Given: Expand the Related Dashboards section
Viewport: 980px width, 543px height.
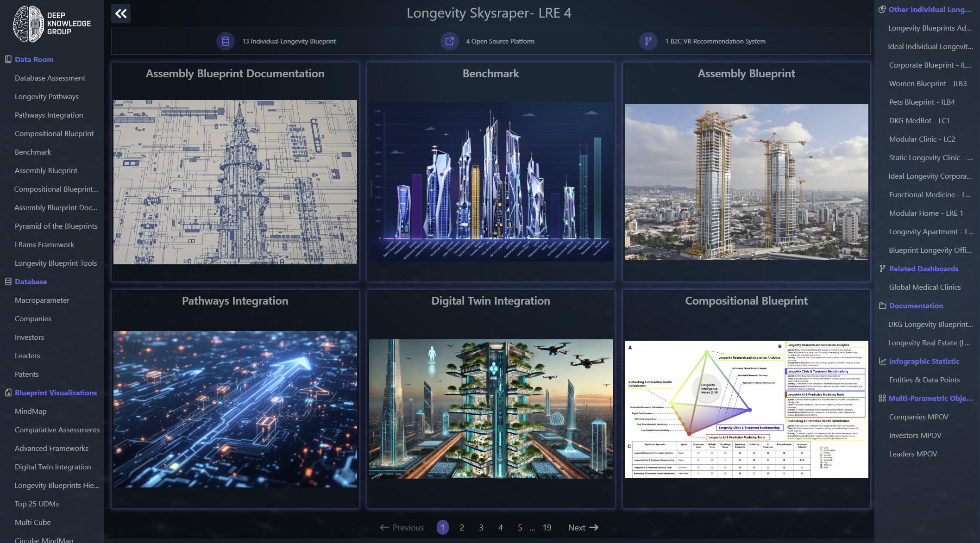Looking at the screenshot, I should [x=923, y=268].
